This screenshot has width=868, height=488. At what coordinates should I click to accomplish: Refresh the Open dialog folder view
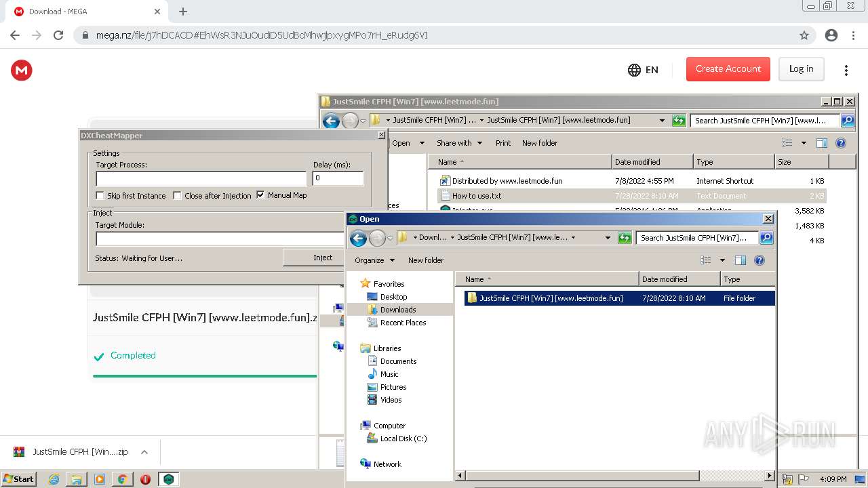point(625,238)
